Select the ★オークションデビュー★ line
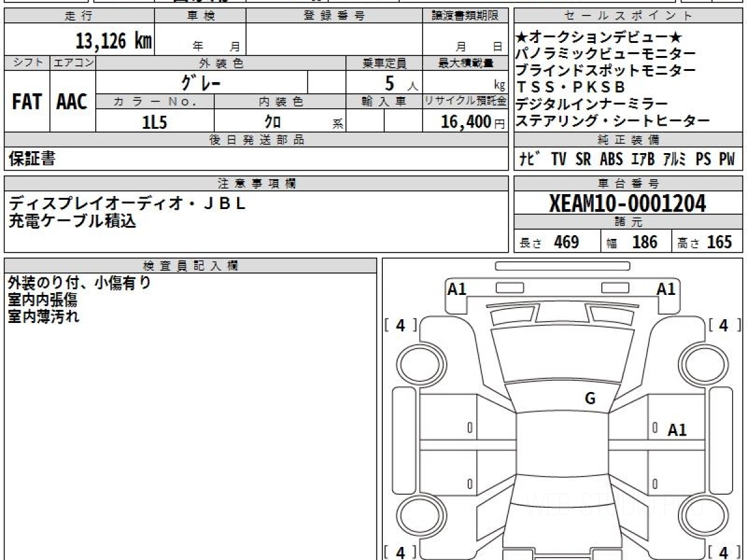Screen dimensions: 747x560 pyautogui.click(x=599, y=37)
